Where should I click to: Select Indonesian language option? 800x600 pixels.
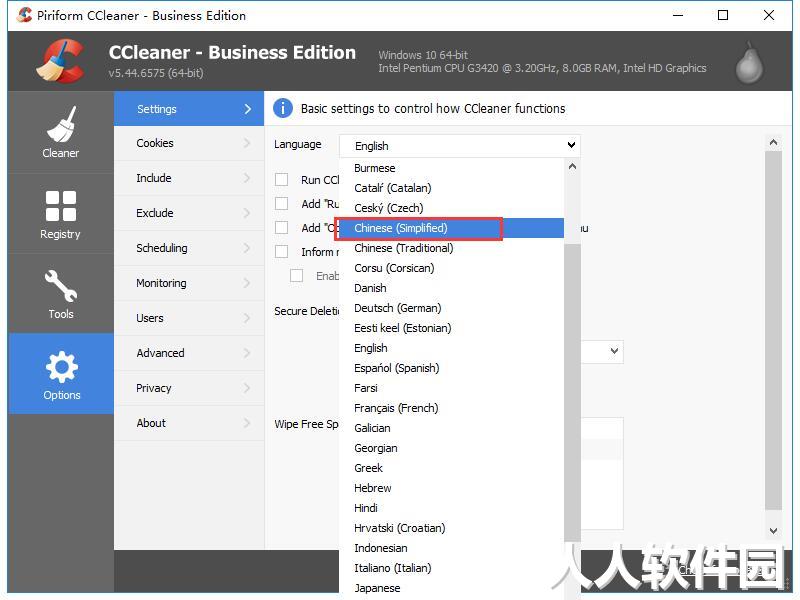pyautogui.click(x=452, y=548)
